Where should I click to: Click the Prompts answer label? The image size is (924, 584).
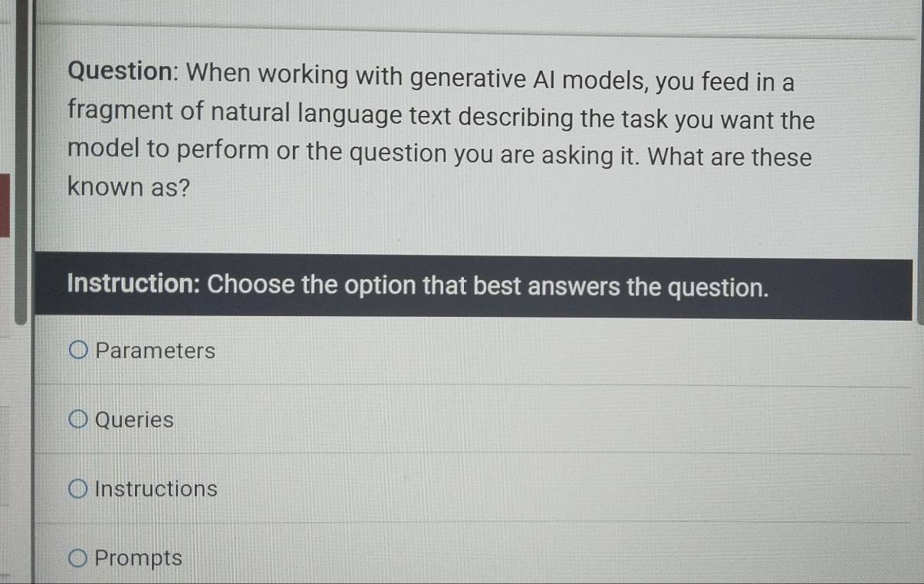(x=139, y=559)
